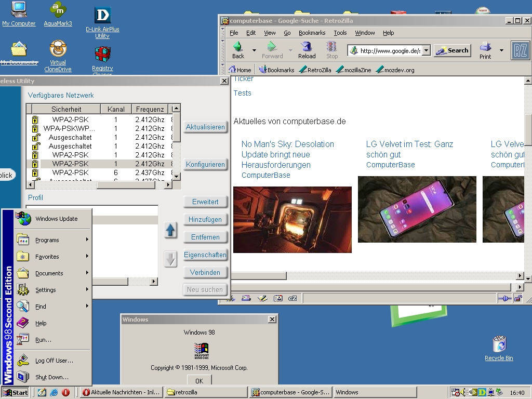Expand Favorites submenu in Start menu
Image resolution: width=532 pixels, height=399 pixels.
[53, 257]
